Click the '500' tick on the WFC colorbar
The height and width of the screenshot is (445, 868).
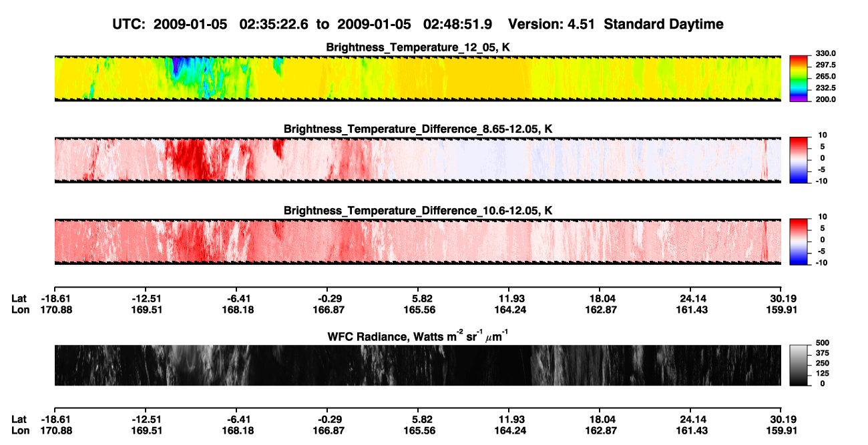[823, 343]
